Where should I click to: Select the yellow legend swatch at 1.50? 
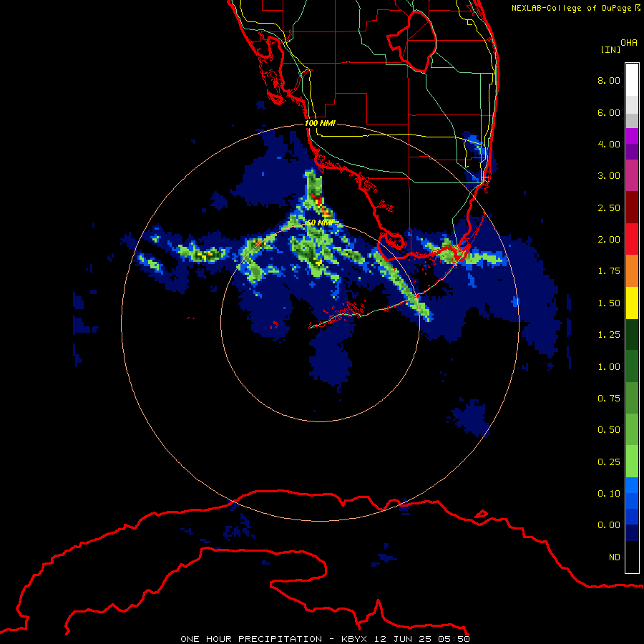(632, 303)
